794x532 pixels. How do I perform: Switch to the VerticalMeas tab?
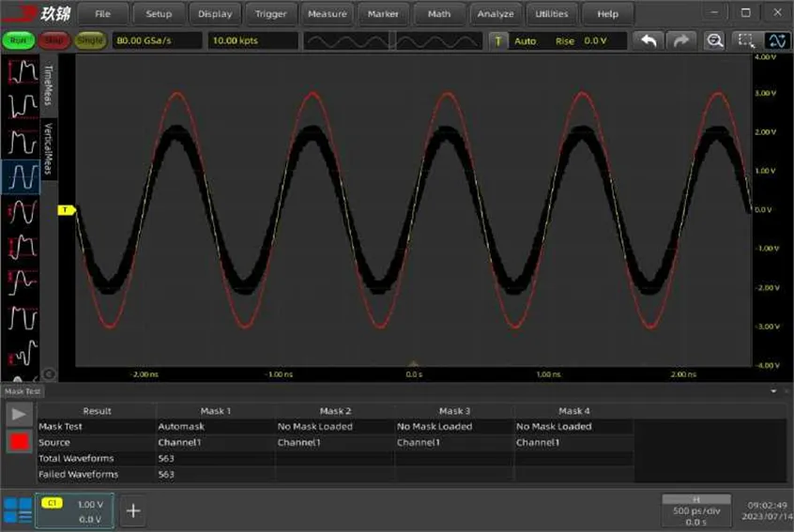[49, 148]
